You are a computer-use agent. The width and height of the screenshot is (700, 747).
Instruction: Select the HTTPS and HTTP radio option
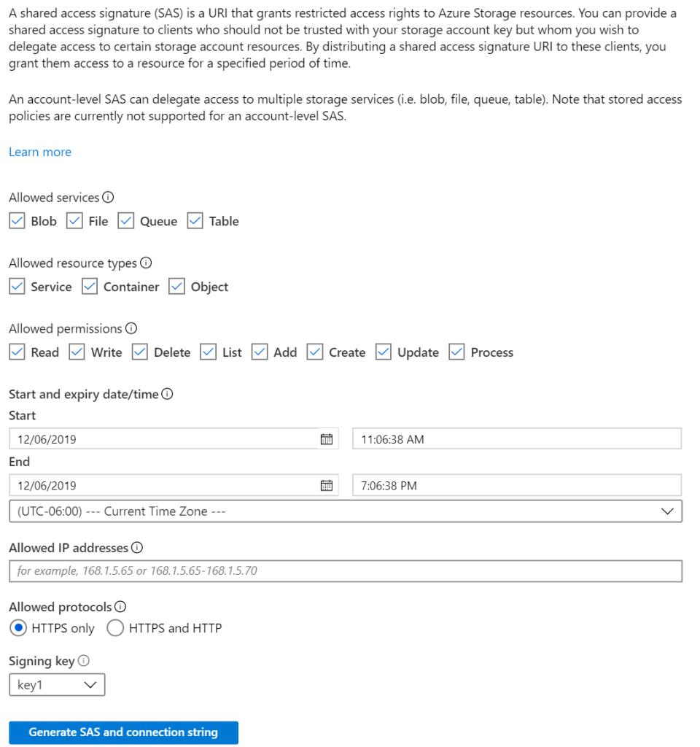(115, 628)
